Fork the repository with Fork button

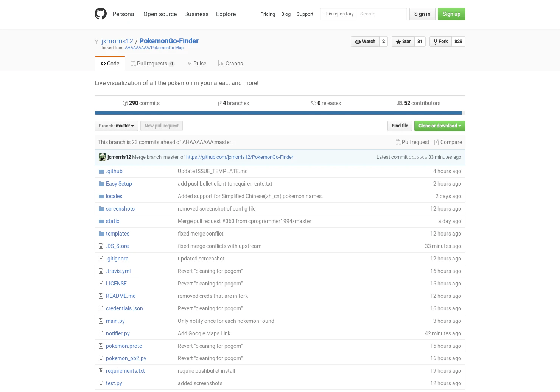tap(440, 42)
